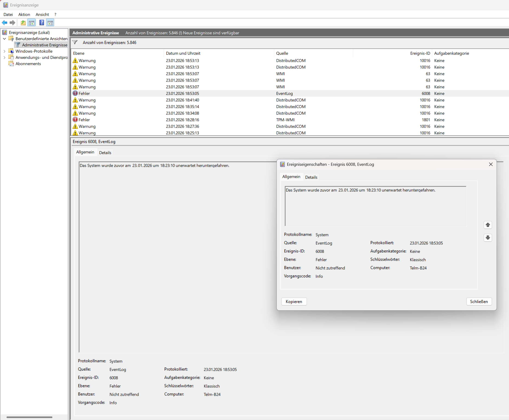Click the blue Back arrow in toolbar
The image size is (509, 420).
pos(5,23)
